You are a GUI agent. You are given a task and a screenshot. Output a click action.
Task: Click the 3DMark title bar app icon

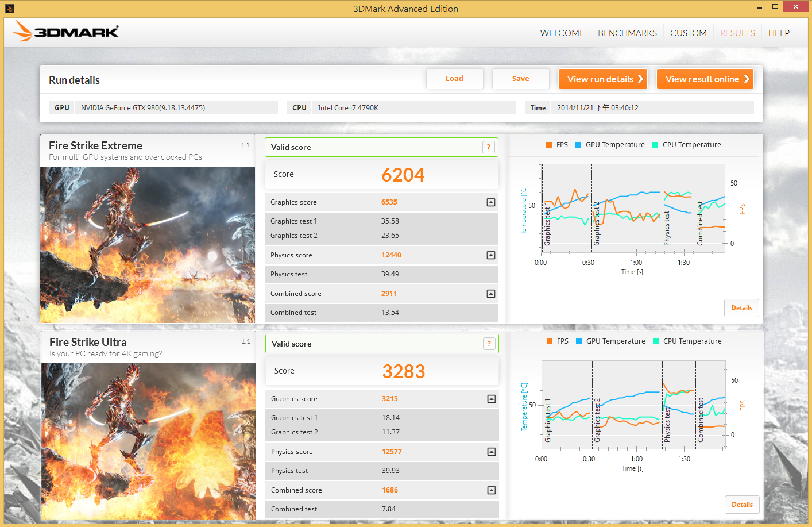pyautogui.click(x=9, y=9)
